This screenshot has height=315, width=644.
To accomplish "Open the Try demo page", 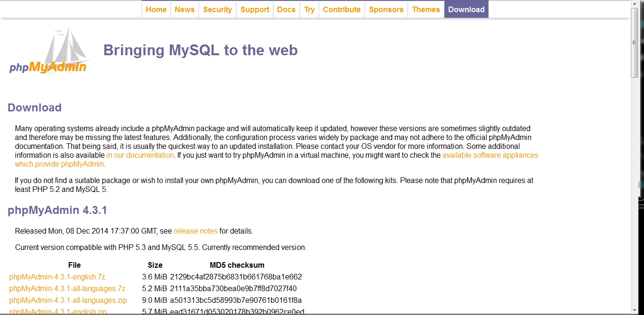I will (x=309, y=9).
